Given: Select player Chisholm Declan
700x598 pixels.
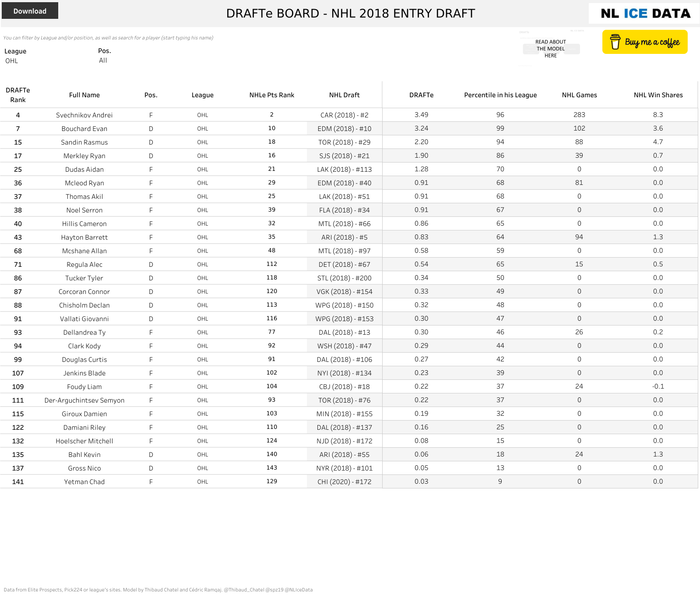Looking at the screenshot, I should [x=84, y=305].
